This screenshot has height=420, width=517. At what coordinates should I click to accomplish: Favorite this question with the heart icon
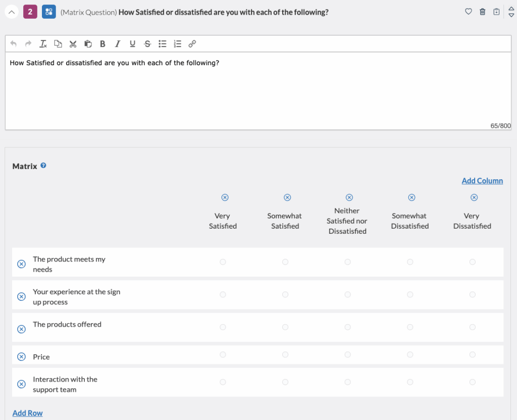click(x=468, y=11)
